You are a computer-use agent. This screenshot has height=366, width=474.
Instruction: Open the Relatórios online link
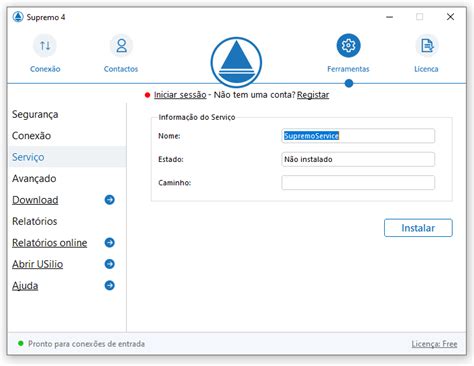[50, 243]
